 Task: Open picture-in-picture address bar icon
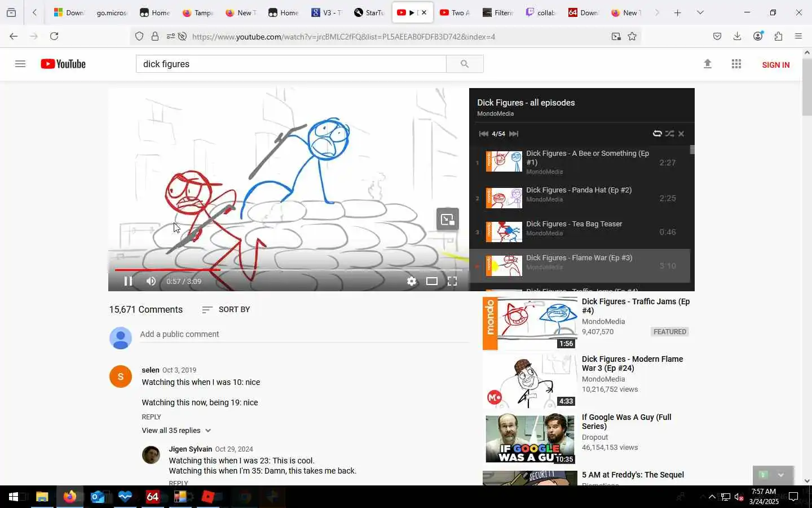(x=616, y=37)
